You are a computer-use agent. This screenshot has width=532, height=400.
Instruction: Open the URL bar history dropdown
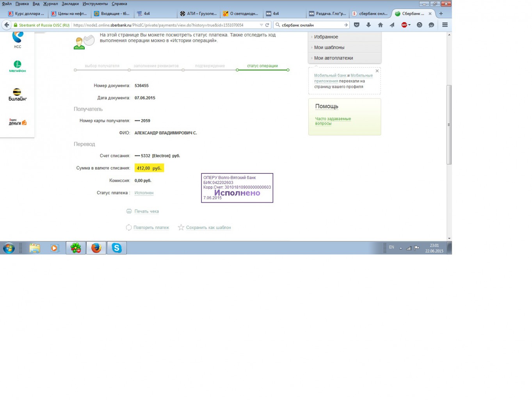coord(262,25)
